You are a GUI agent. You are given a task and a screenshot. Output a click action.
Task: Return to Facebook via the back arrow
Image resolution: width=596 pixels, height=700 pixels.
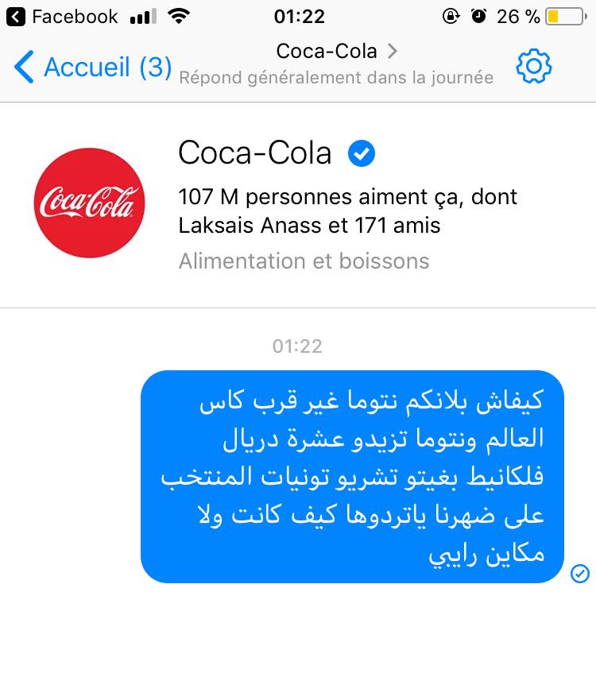tap(16, 17)
